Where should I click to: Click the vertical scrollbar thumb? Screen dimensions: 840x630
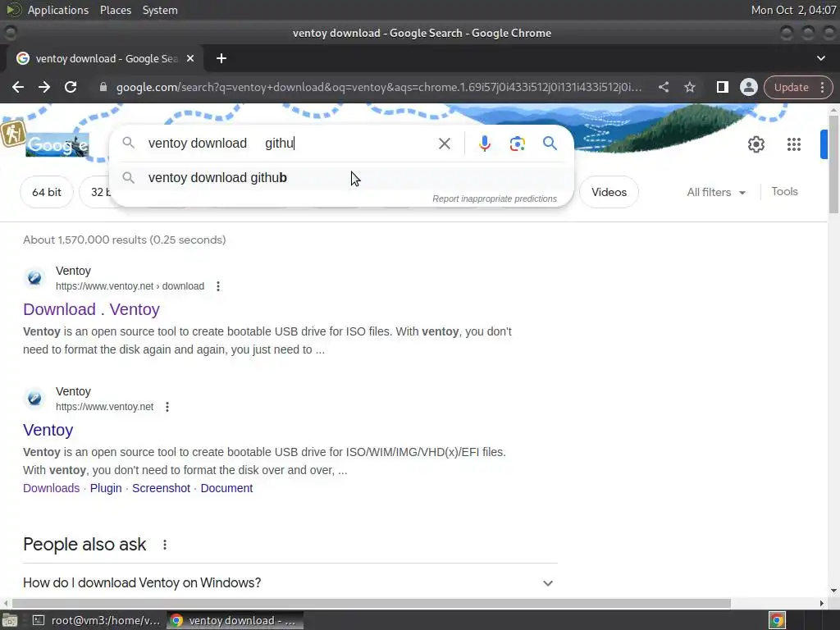point(833,163)
